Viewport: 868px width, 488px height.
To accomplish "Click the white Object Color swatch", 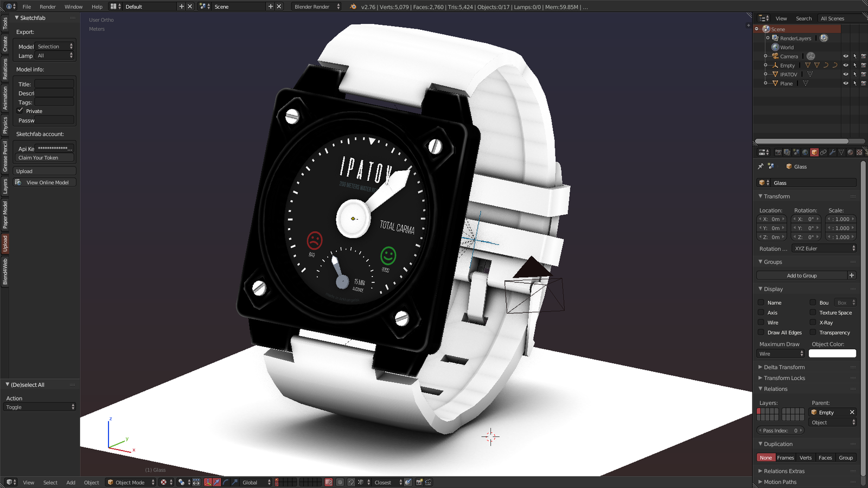I will [832, 354].
